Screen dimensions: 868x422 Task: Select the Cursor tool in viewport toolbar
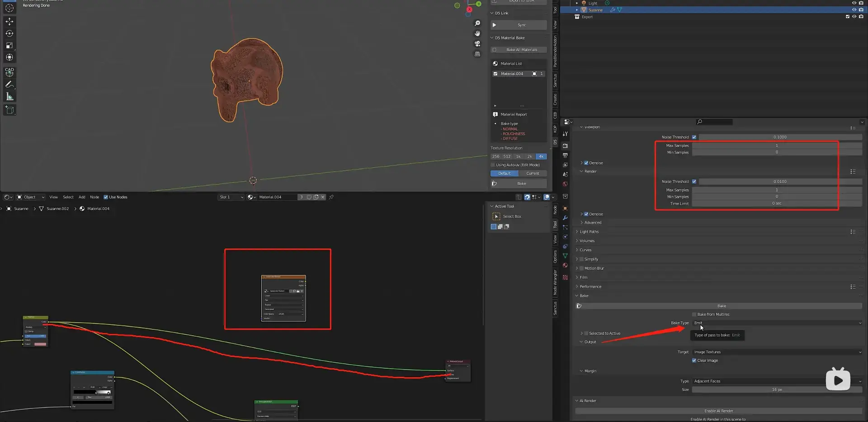9,8
